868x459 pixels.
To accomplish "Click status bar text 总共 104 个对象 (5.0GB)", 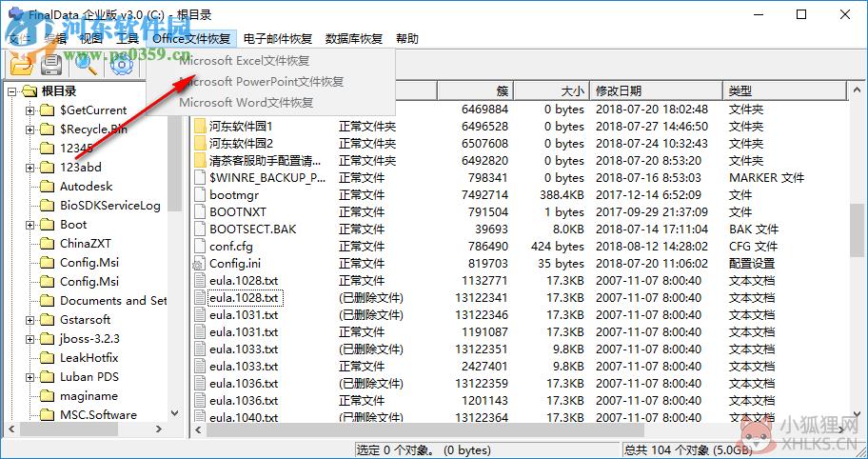I will tap(689, 450).
